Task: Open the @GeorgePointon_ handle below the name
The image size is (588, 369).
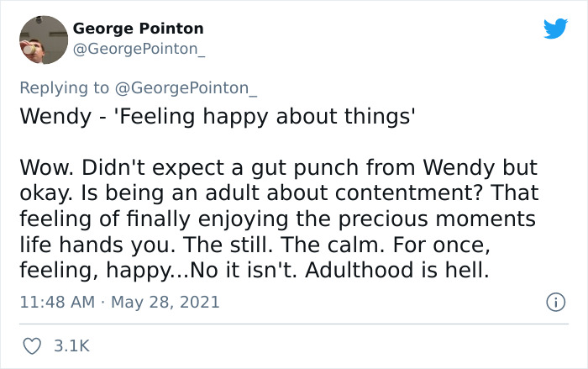Action: [139, 49]
